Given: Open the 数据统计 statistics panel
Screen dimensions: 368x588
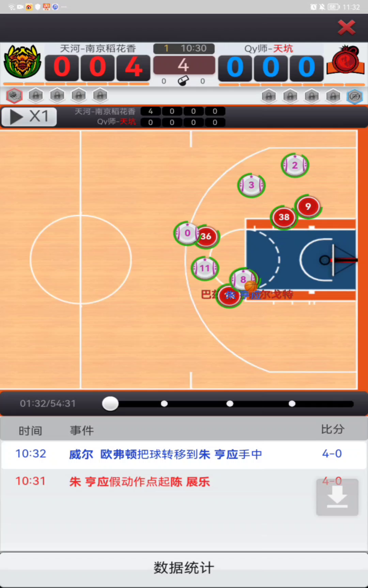Looking at the screenshot, I should click(x=184, y=568).
